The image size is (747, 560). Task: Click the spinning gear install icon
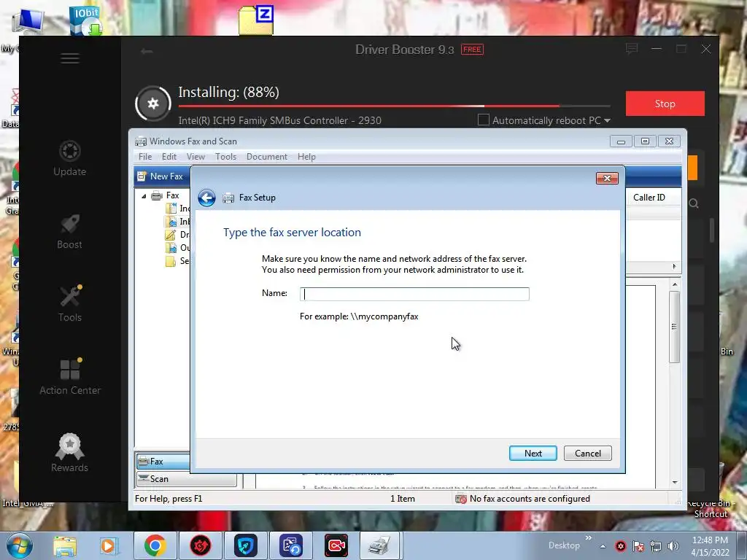click(x=153, y=104)
